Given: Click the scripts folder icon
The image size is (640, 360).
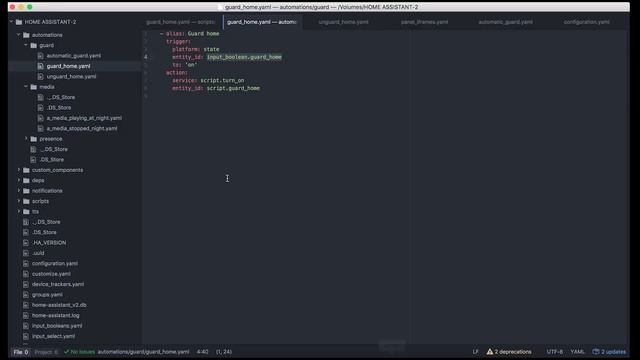Looking at the screenshot, I should (27, 201).
